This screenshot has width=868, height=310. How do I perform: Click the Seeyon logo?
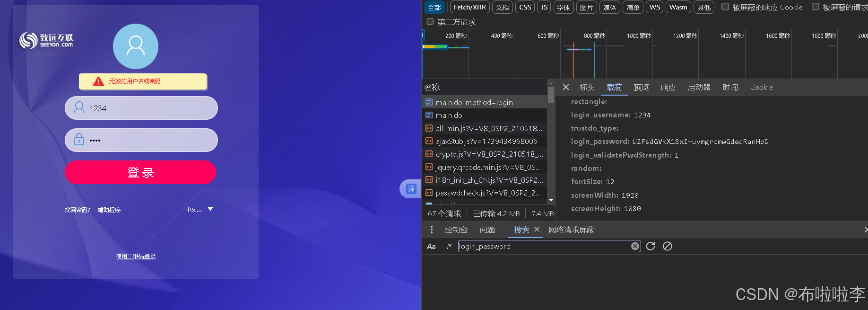46,40
